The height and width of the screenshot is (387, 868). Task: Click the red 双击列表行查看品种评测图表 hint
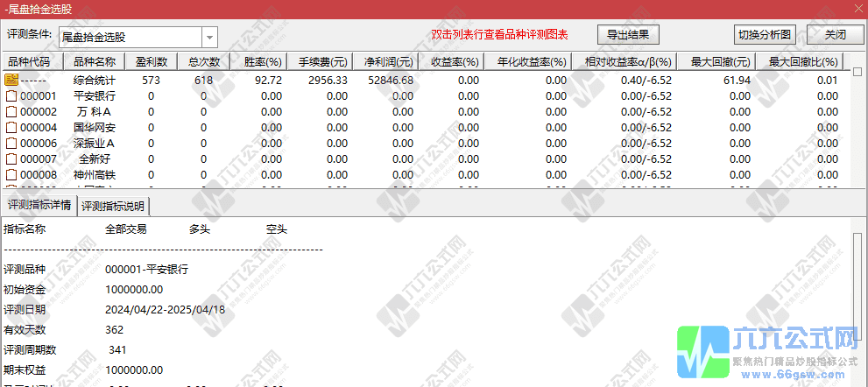(500, 35)
